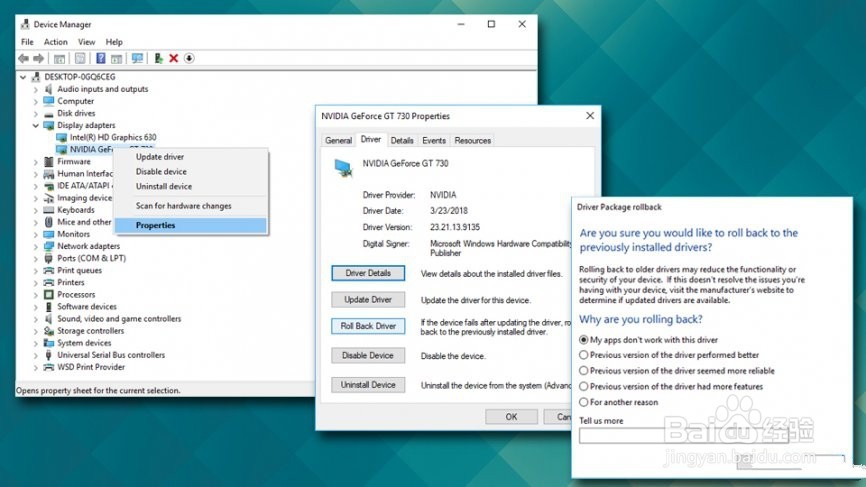866x487 pixels.
Task: Click the Properties sheet toolbar icon
Action: [80, 58]
